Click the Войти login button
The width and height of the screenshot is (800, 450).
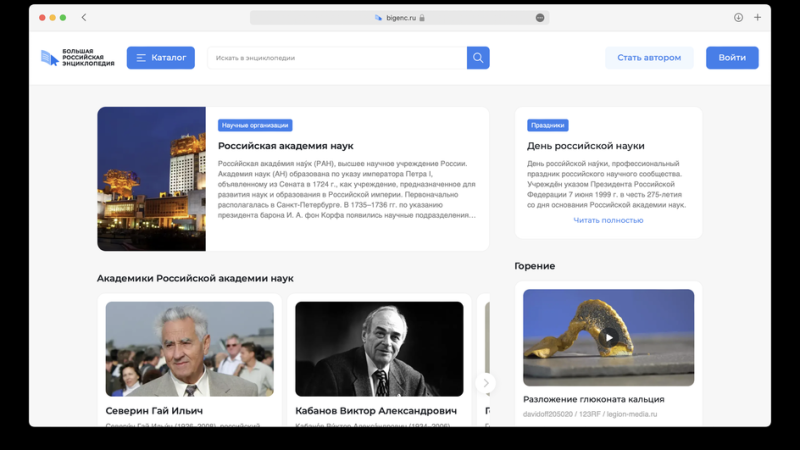[732, 58]
